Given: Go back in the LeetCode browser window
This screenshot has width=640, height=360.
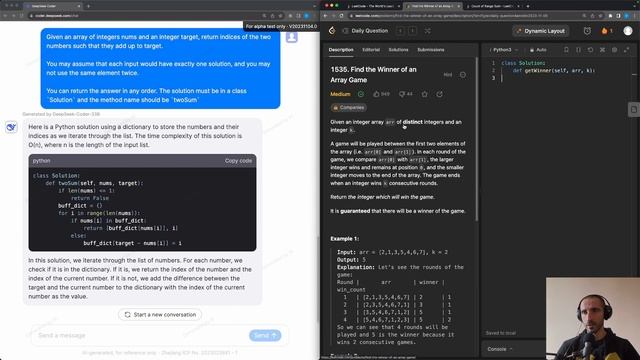Looking at the screenshot, I should click(x=325, y=16).
